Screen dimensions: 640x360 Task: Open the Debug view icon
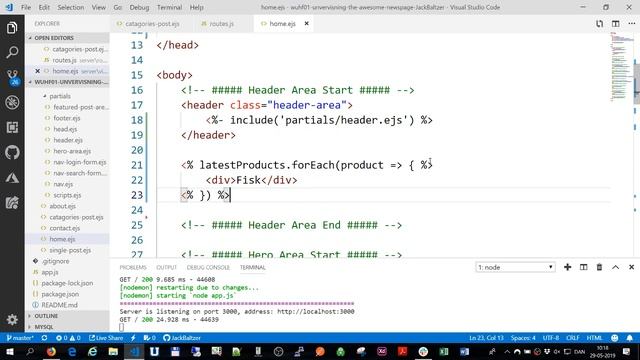coord(12,102)
